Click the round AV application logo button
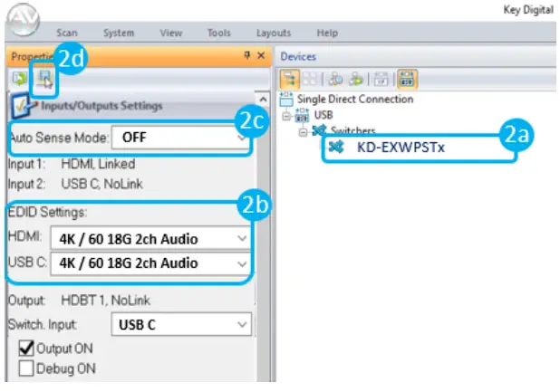Image resolution: width=560 pixels, height=392 pixels. pos(24,20)
